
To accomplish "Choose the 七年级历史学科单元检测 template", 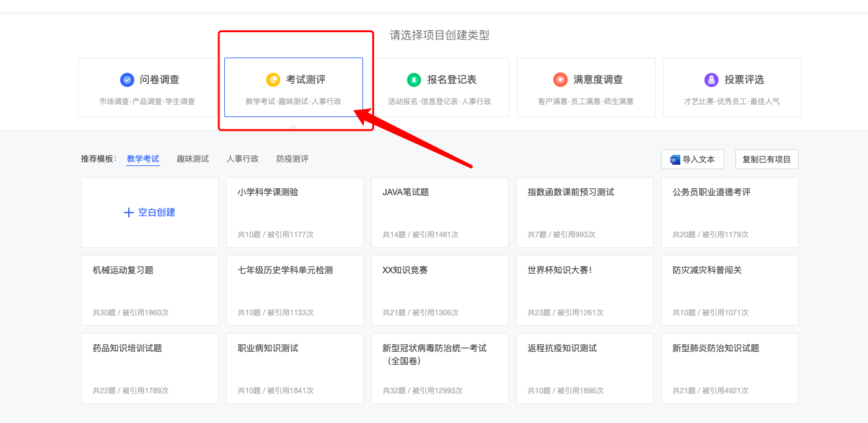I will (x=295, y=290).
